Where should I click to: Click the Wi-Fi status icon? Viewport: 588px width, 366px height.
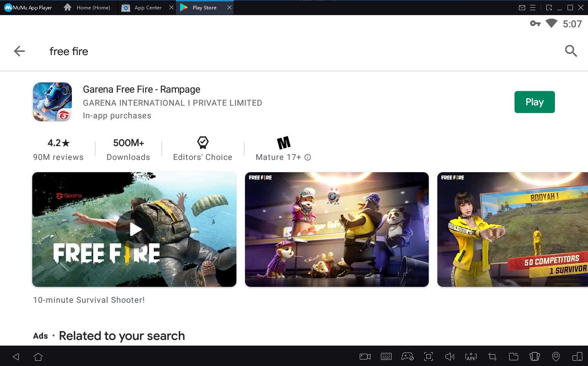coord(551,24)
